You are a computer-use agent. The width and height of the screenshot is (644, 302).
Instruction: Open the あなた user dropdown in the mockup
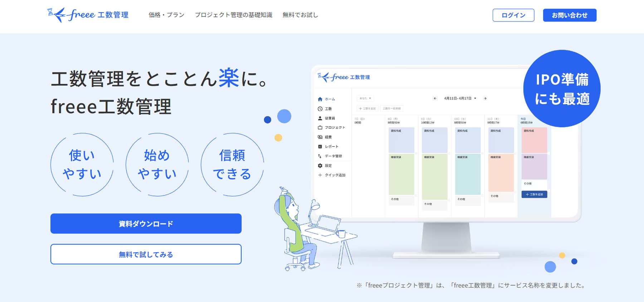365,98
